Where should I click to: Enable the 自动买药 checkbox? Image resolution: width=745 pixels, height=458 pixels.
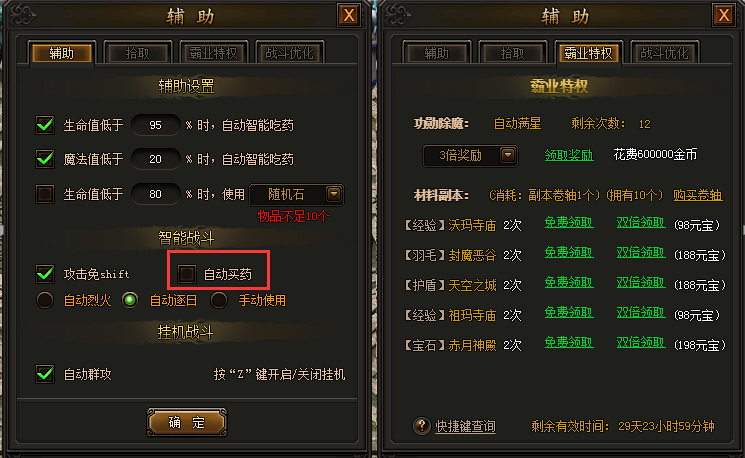[x=187, y=274]
